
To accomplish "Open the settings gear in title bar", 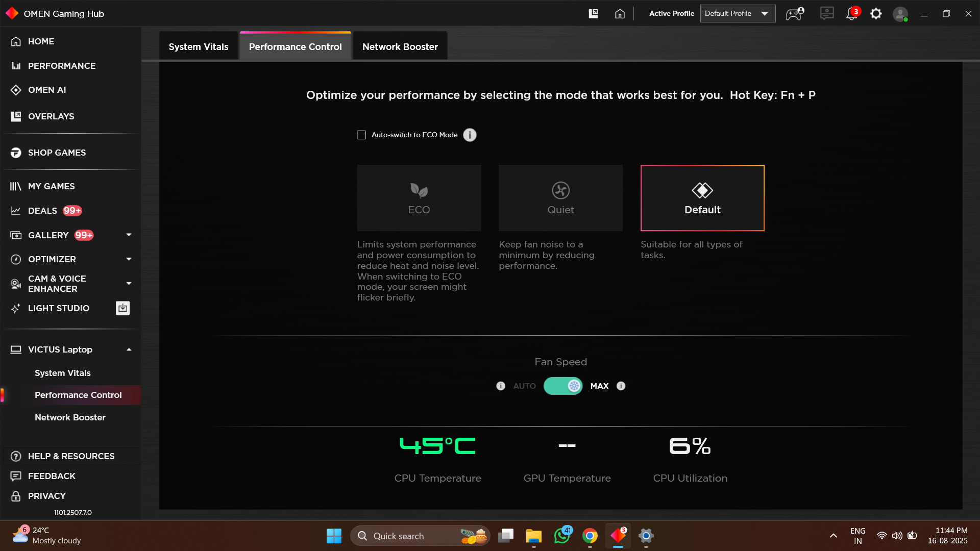I will [x=876, y=14].
